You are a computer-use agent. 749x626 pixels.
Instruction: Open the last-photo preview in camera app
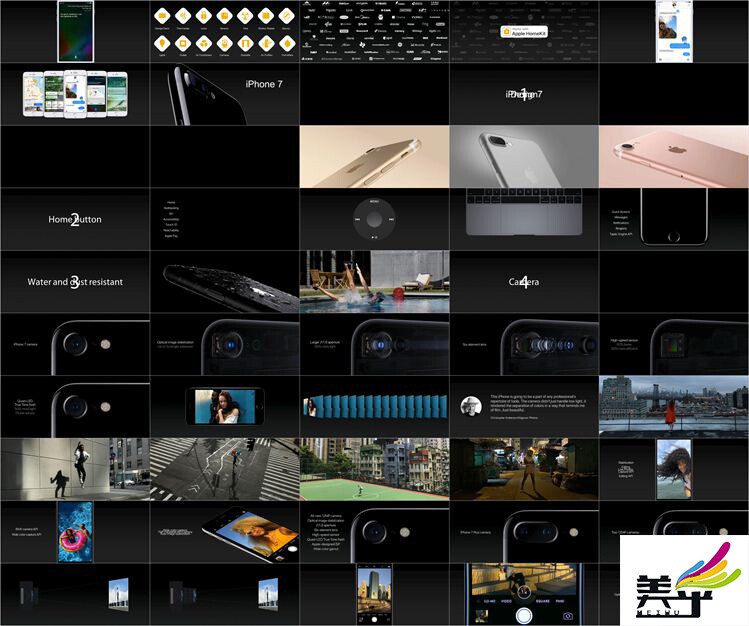[x=481, y=615]
